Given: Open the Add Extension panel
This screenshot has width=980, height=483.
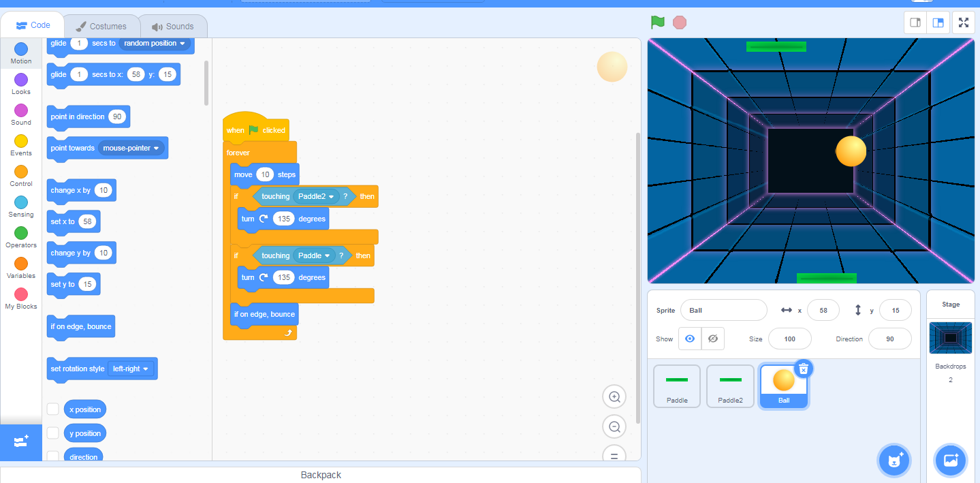Looking at the screenshot, I should coord(21,442).
